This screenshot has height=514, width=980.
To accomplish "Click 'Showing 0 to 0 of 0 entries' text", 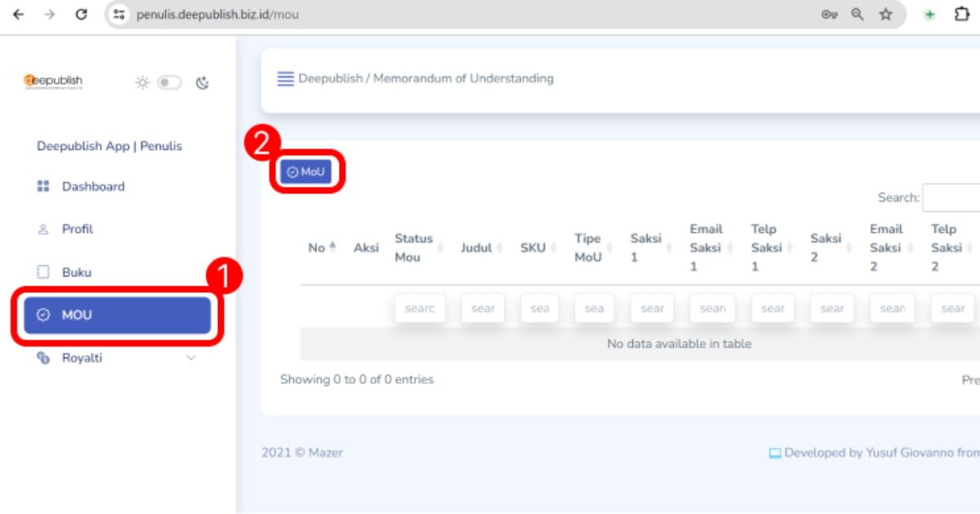I will [x=357, y=379].
